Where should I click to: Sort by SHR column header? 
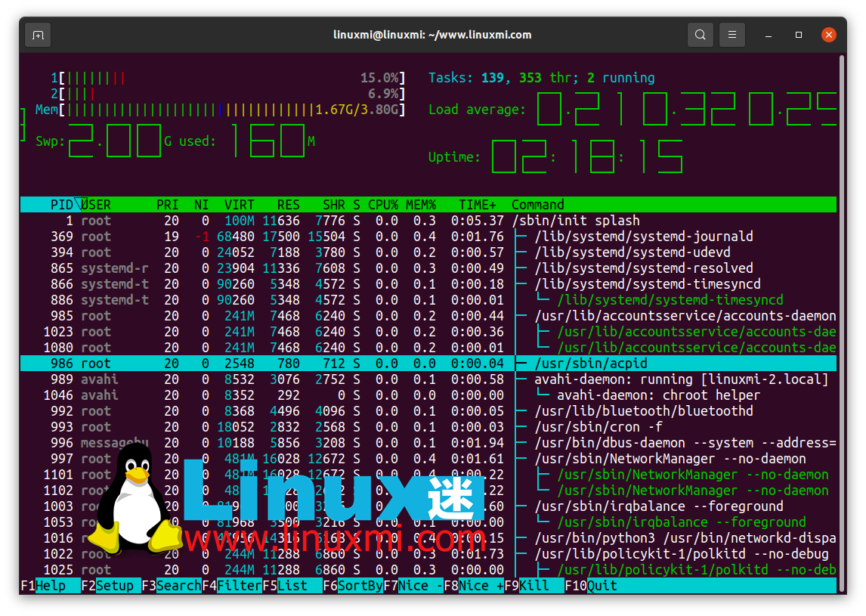pos(333,205)
